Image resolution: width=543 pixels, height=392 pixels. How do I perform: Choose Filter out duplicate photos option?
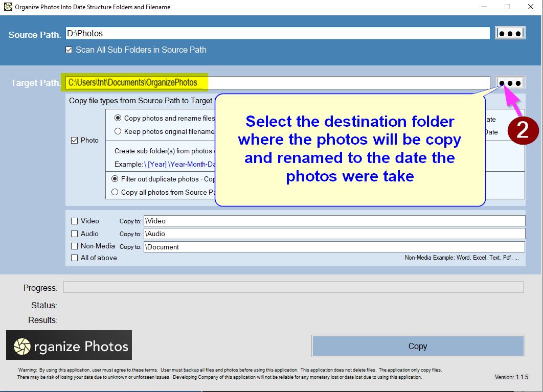(x=115, y=179)
